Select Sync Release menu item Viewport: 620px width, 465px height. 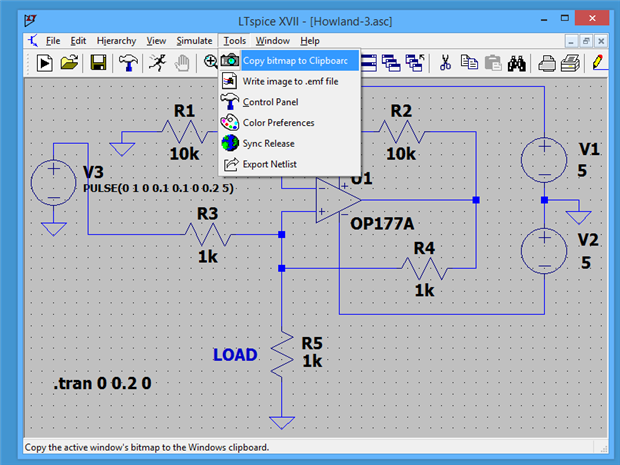click(x=268, y=143)
